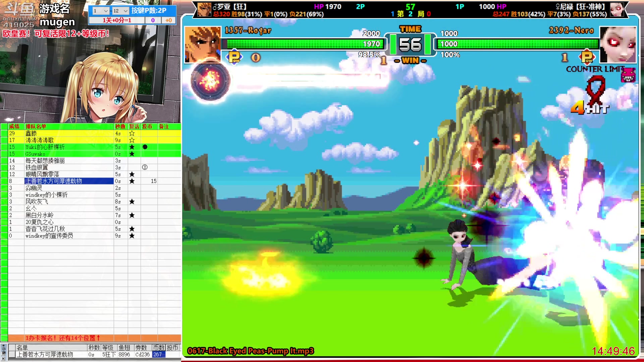This screenshot has height=362, width=644.
Task: Close the bottom info panel with X
Action: point(3,358)
